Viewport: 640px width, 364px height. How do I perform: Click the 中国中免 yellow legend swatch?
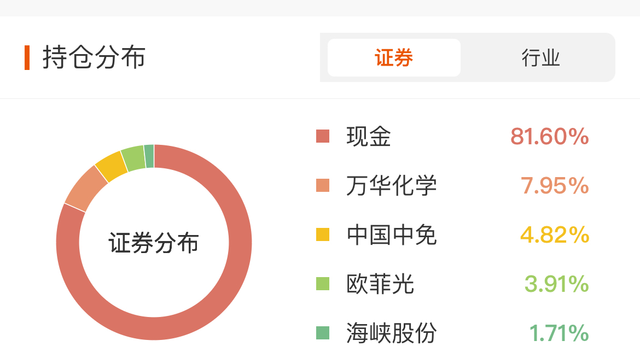(323, 235)
